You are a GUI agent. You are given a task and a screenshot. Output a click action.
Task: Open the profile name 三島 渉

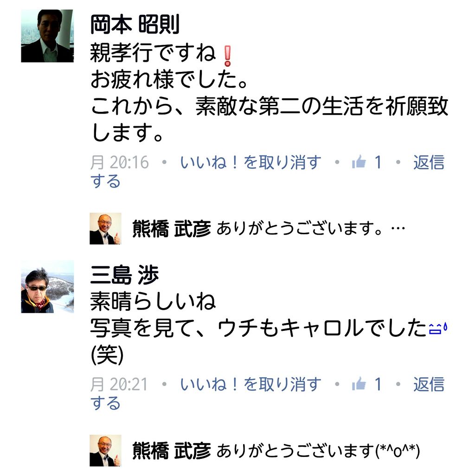click(x=124, y=275)
